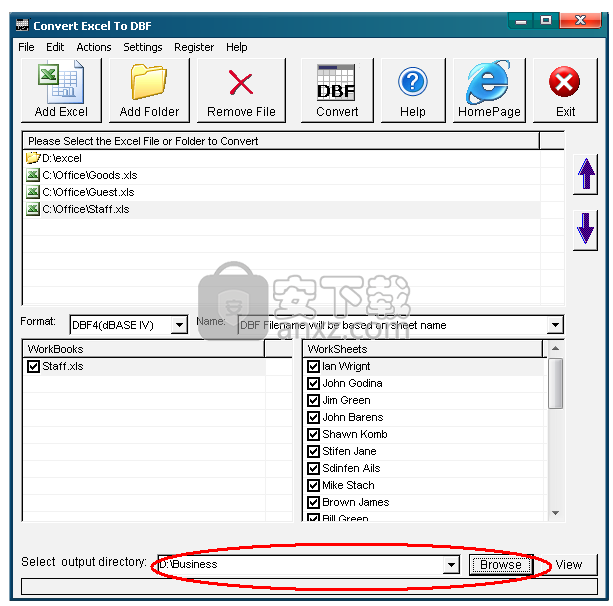Click into the D:\Business output directory field

pos(300,565)
